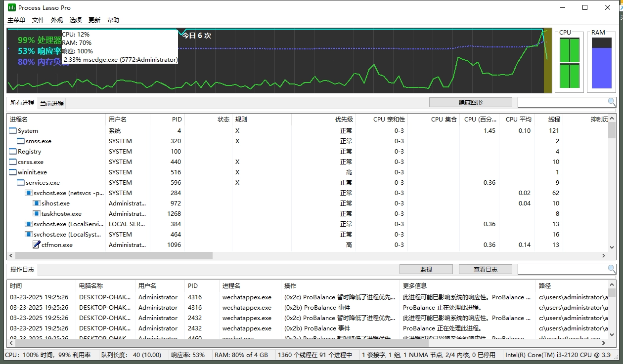Click the process list scroll-left arrow

11,256
